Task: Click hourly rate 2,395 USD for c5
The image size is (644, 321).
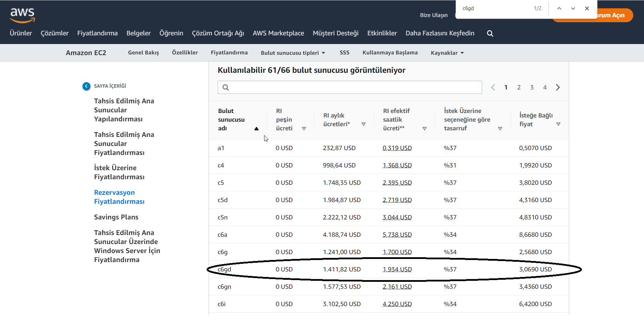Action: point(397,183)
